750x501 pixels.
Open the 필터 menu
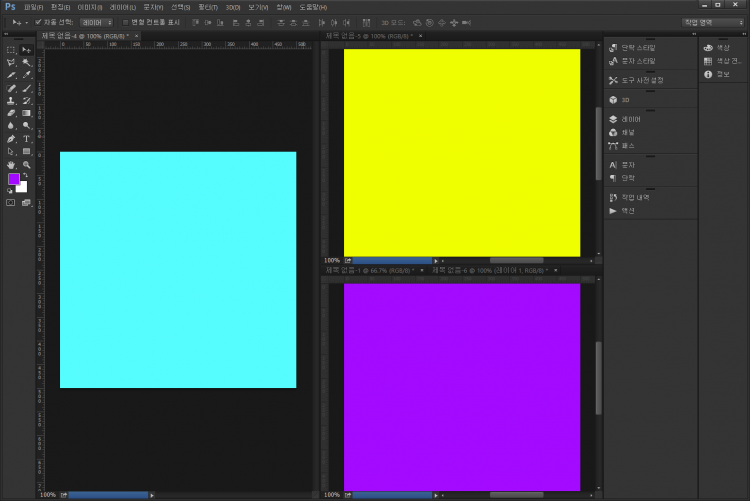pos(207,7)
